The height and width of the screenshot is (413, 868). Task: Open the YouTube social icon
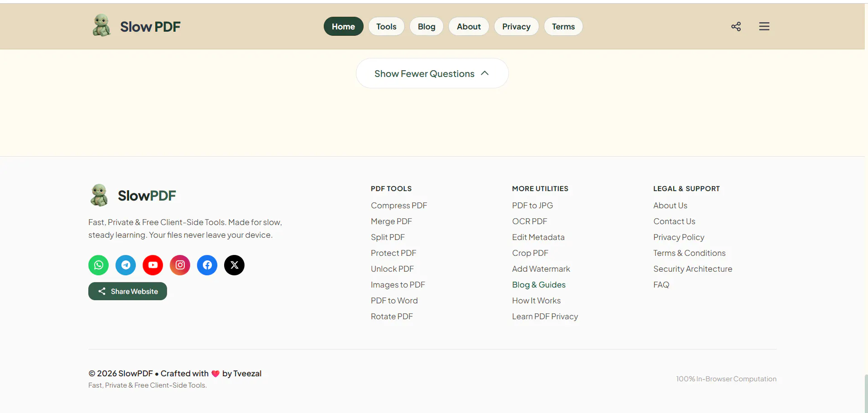tap(153, 265)
